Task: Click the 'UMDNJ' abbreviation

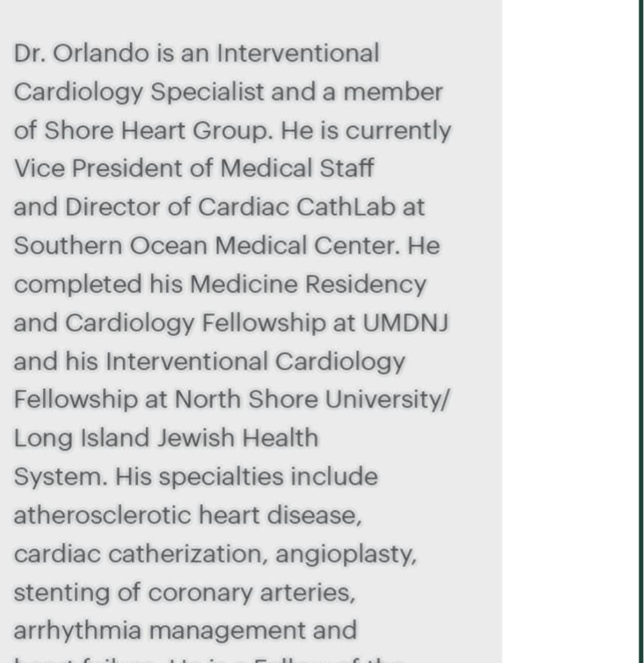Action: 405,323
